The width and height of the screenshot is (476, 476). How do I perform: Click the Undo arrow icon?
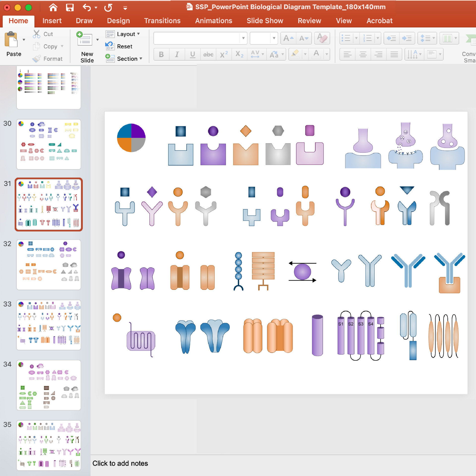click(x=87, y=8)
